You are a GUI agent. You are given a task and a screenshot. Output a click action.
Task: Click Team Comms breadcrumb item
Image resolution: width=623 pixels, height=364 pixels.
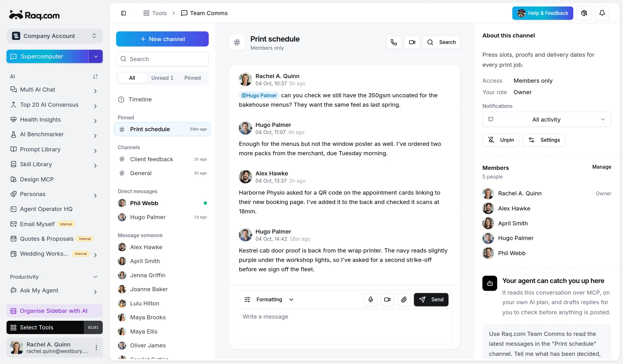click(204, 13)
